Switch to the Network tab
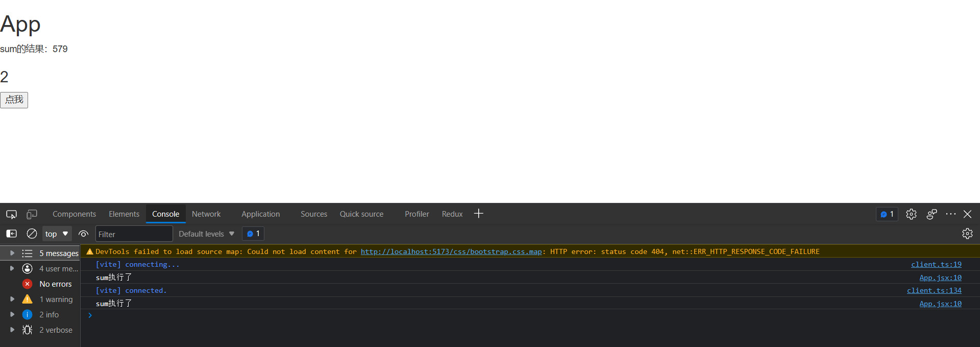This screenshot has width=980, height=347. coord(206,214)
